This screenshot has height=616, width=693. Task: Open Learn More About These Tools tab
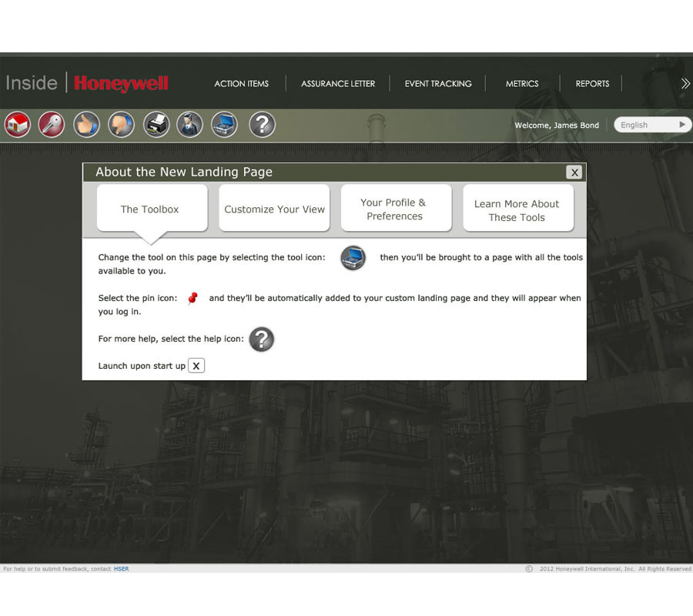517,210
